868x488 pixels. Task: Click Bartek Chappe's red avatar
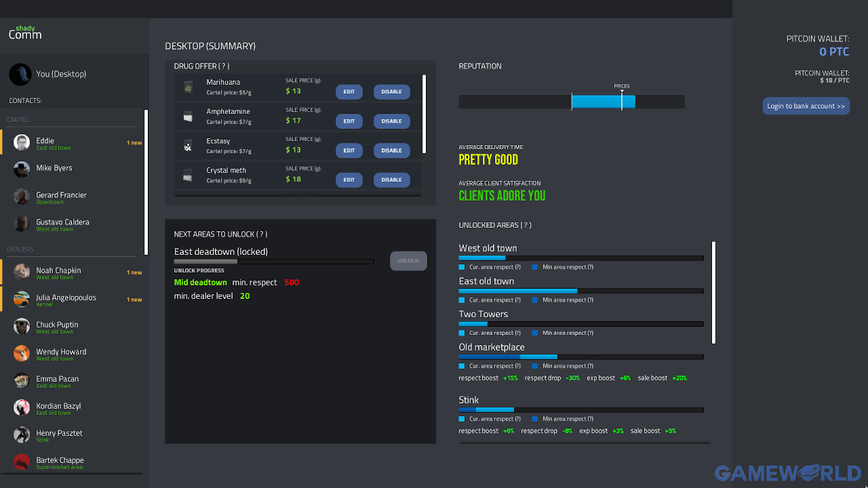(x=22, y=462)
